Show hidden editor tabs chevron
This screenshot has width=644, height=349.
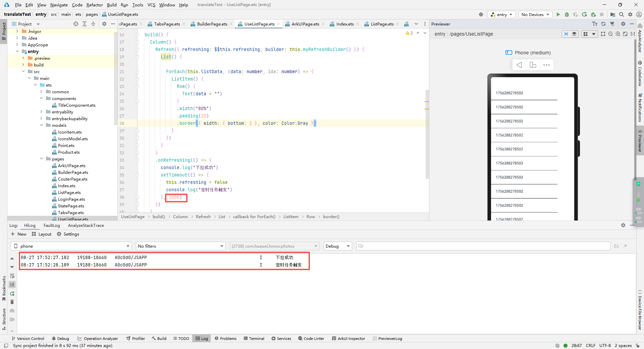click(x=416, y=24)
